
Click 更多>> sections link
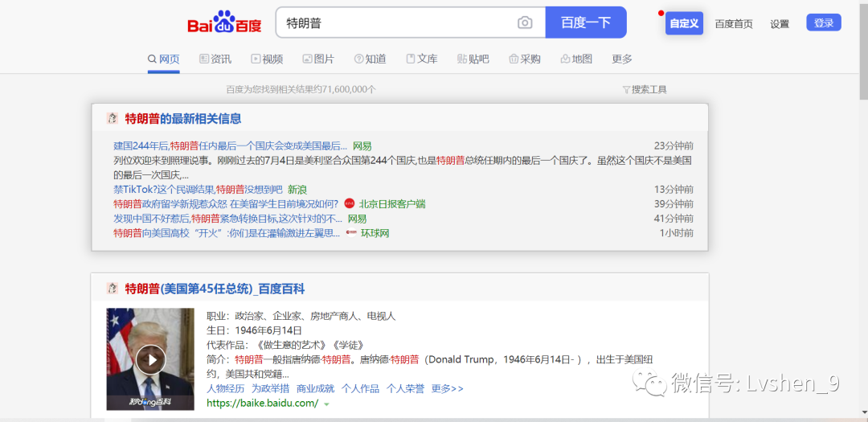[448, 389]
